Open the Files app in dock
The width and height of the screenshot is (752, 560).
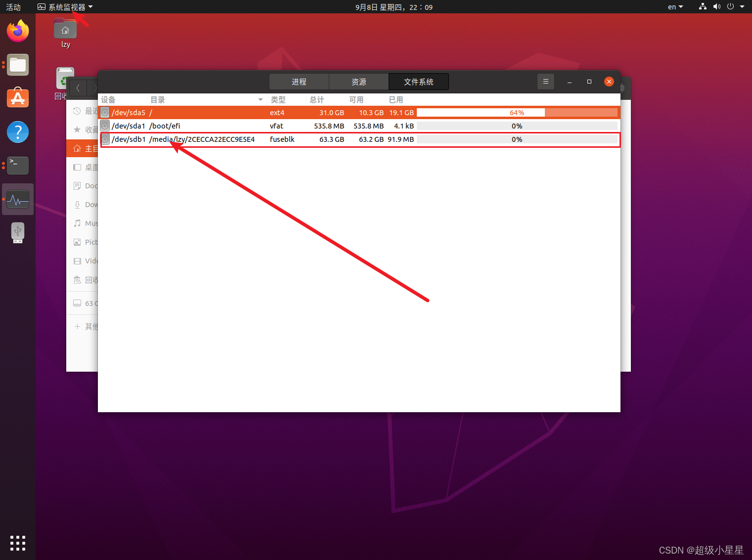(18, 65)
